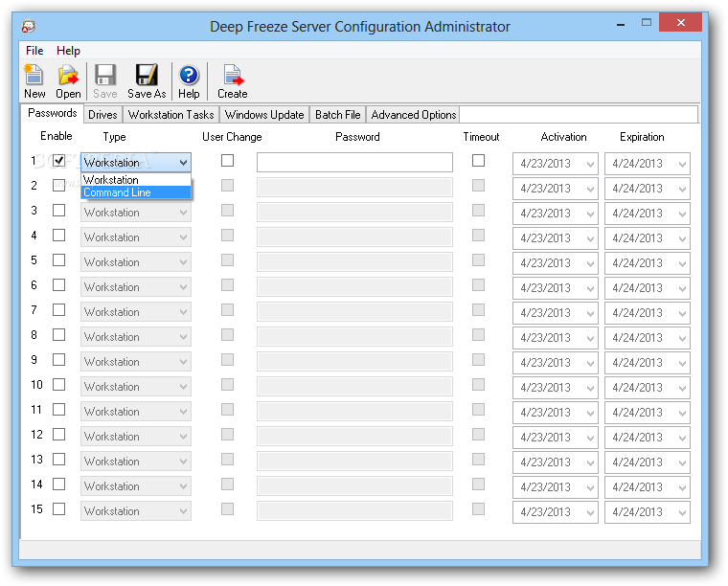This screenshot has height=586, width=728.
Task: Check the Enable box for row 8
Action: 58,334
